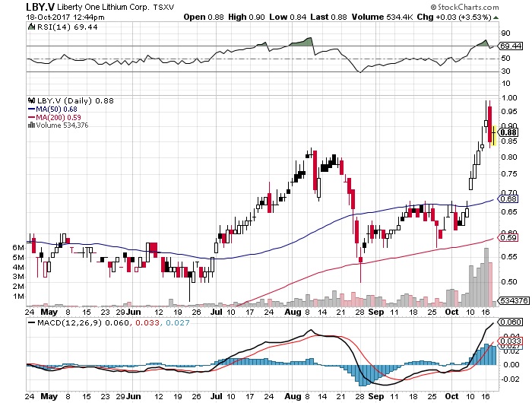The image size is (532, 403).
Task: Click the Low 0.84 value in header
Action: point(288,17)
